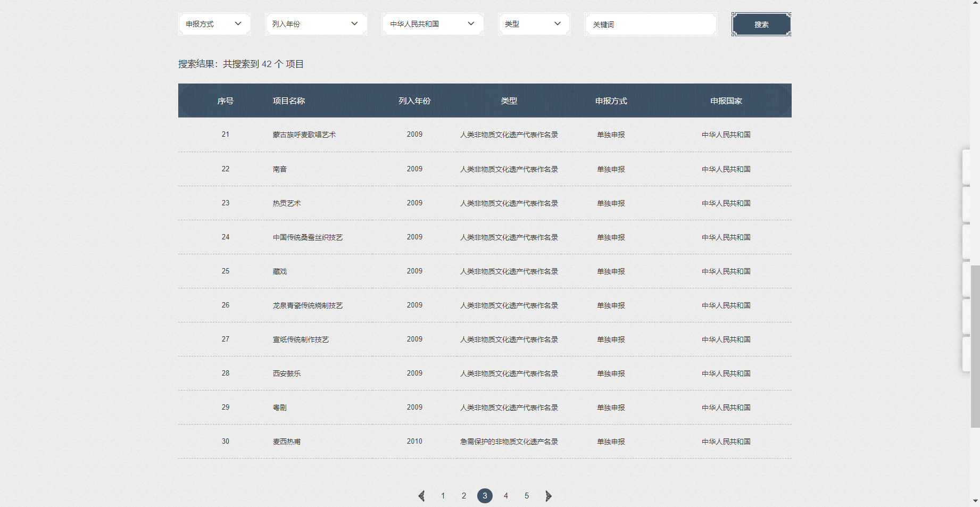The height and width of the screenshot is (507, 980).
Task: Click 单独申报 in the 南音 row
Action: (x=611, y=169)
